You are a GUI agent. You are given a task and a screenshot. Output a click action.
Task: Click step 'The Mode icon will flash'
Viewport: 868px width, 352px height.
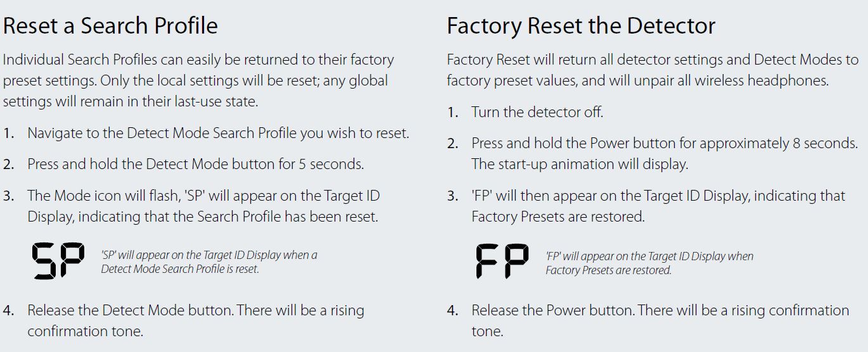203,206
